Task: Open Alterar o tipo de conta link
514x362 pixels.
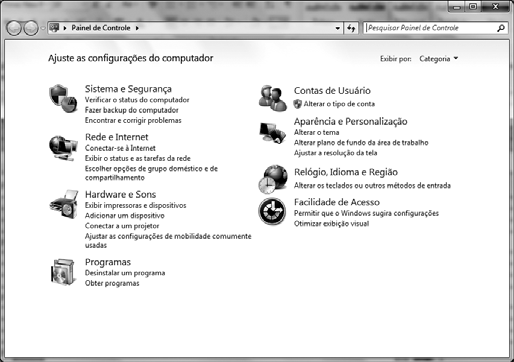Action: [x=339, y=104]
